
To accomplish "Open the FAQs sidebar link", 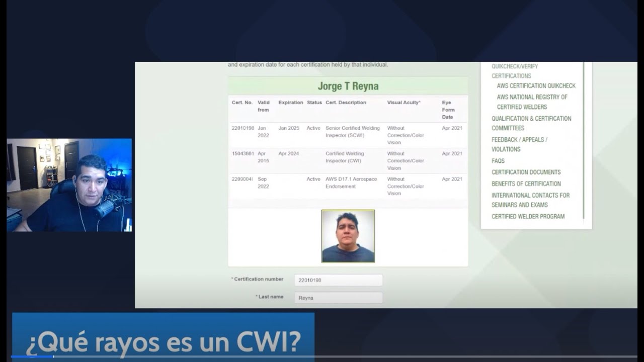I will [498, 161].
